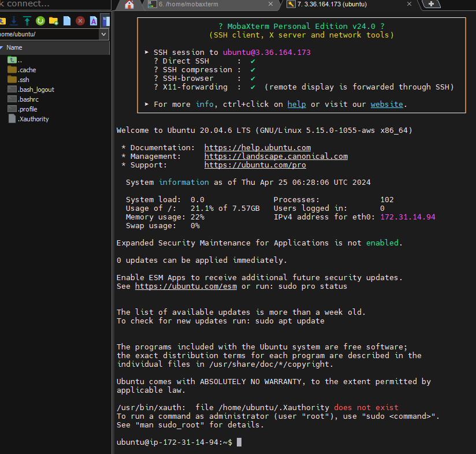Click the 'does not exist' red text
Image resolution: width=476 pixels, height=454 pixels.
[x=366, y=408]
